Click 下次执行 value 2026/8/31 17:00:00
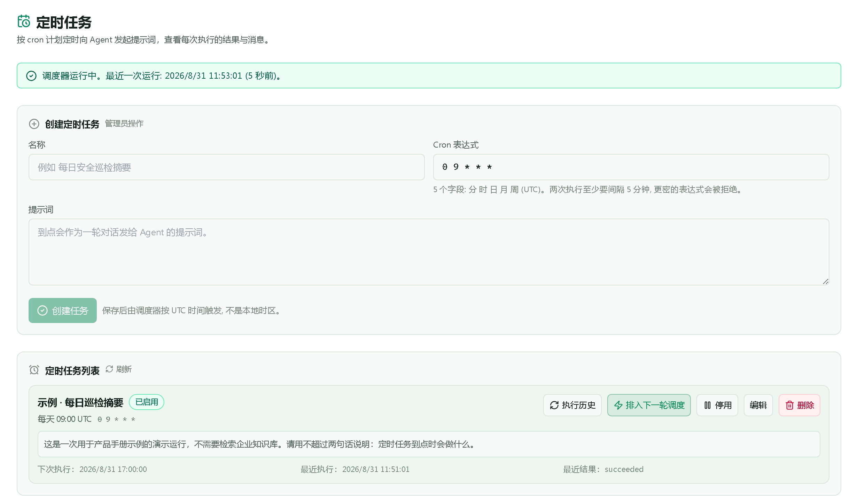Viewport: 858px width, 504px height. pyautogui.click(x=113, y=469)
